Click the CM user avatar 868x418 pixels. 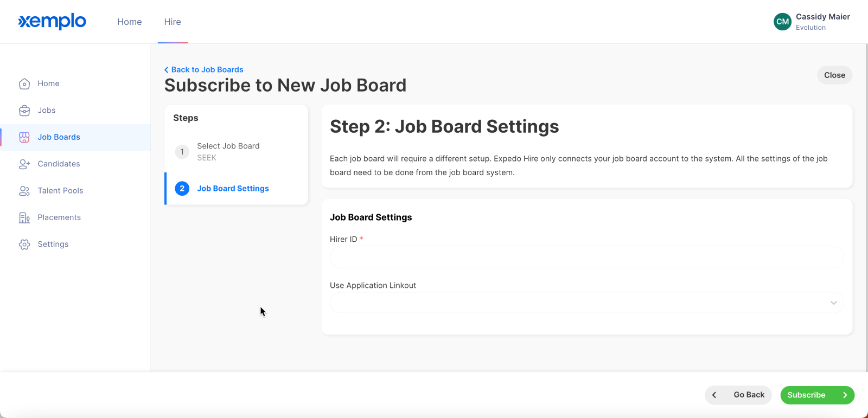(x=782, y=22)
